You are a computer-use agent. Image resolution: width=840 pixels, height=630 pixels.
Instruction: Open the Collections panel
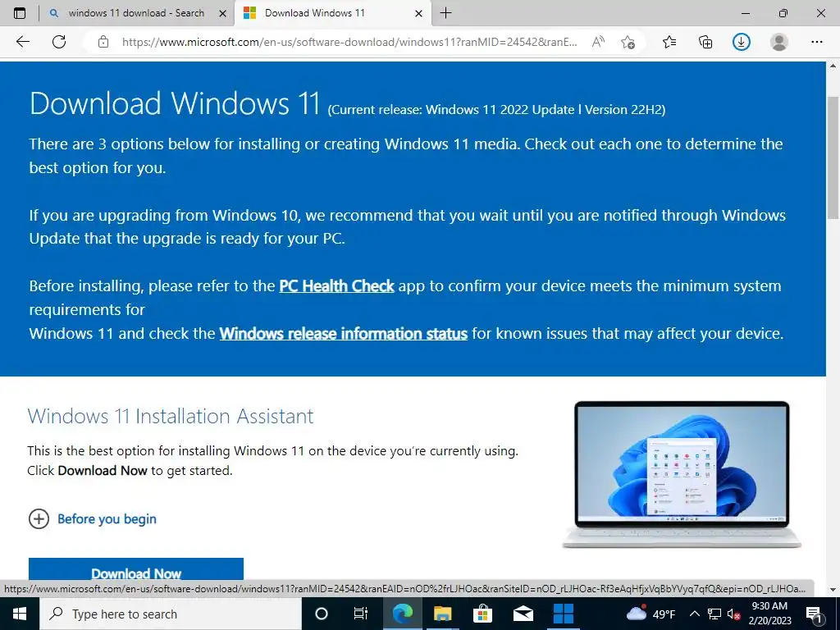pos(705,42)
